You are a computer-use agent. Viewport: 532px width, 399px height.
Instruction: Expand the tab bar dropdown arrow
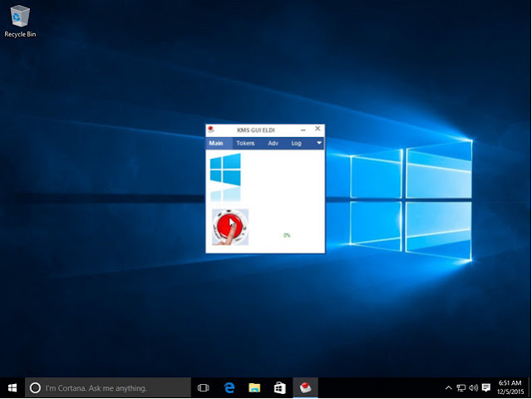coord(319,143)
